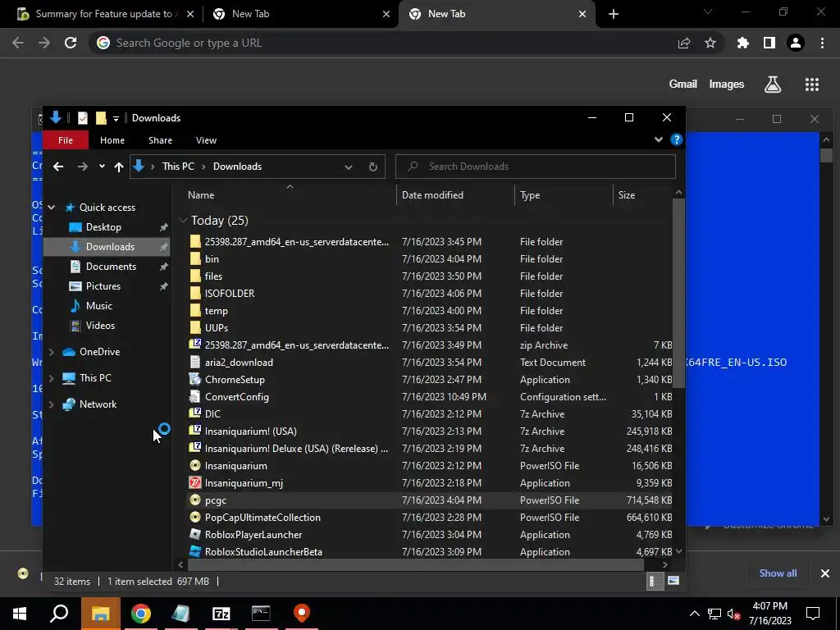Viewport: 840px width, 630px height.
Task: Open Chrome extensions puzzle icon
Action: [742, 43]
